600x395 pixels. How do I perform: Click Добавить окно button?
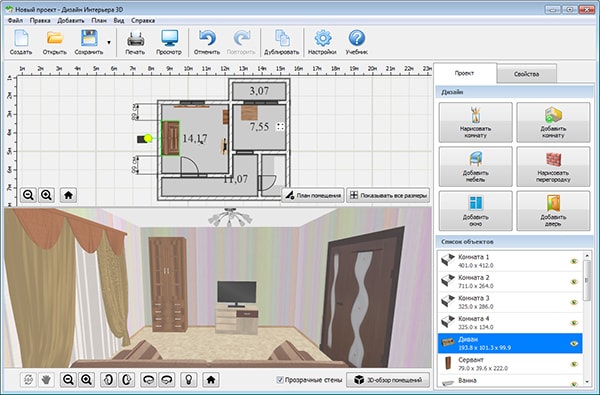point(476,211)
